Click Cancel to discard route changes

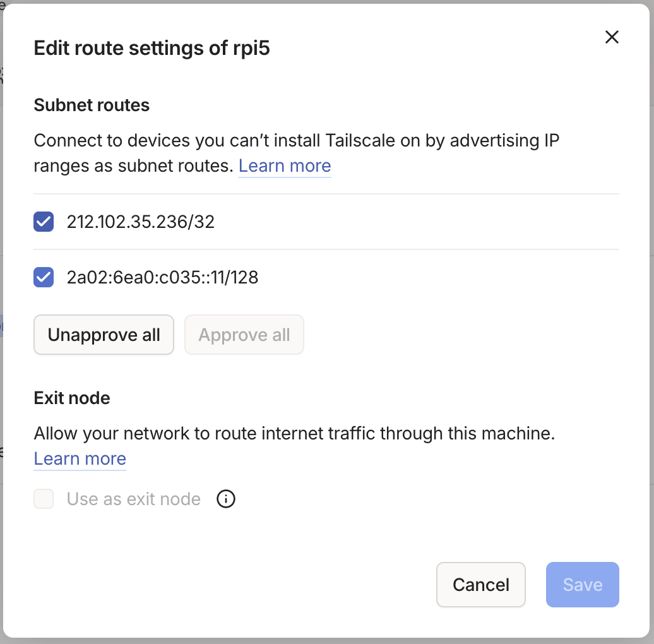pos(480,585)
